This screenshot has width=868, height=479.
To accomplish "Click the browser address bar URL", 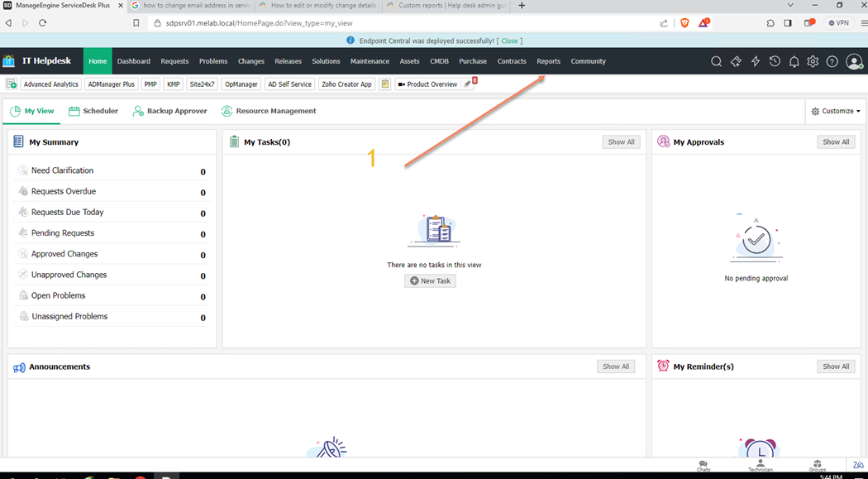I will point(259,23).
